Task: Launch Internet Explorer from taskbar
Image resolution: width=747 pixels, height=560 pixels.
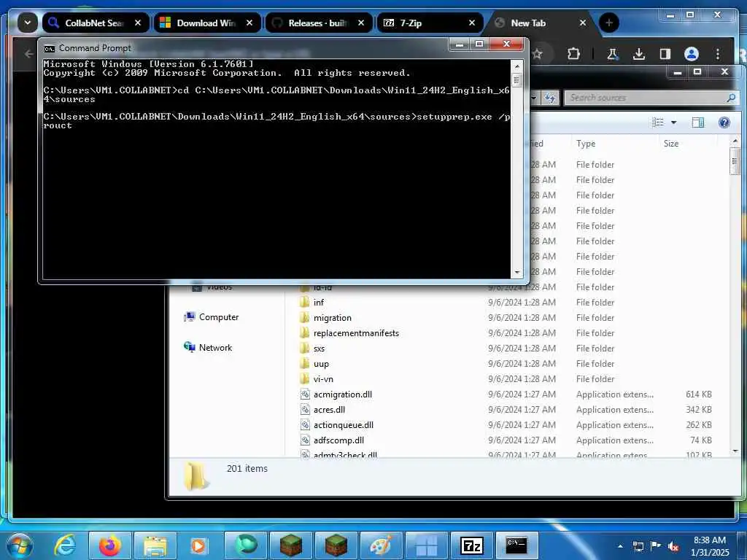Action: click(x=65, y=545)
